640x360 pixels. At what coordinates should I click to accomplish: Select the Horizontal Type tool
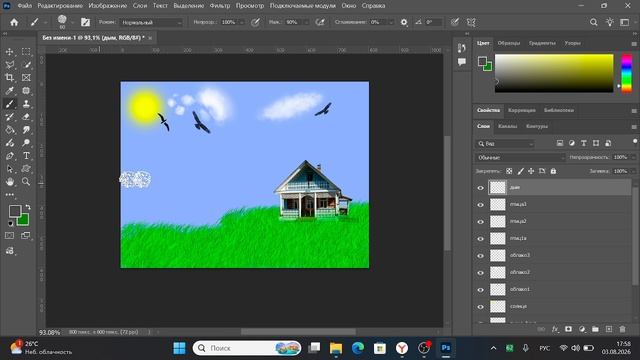click(26, 156)
